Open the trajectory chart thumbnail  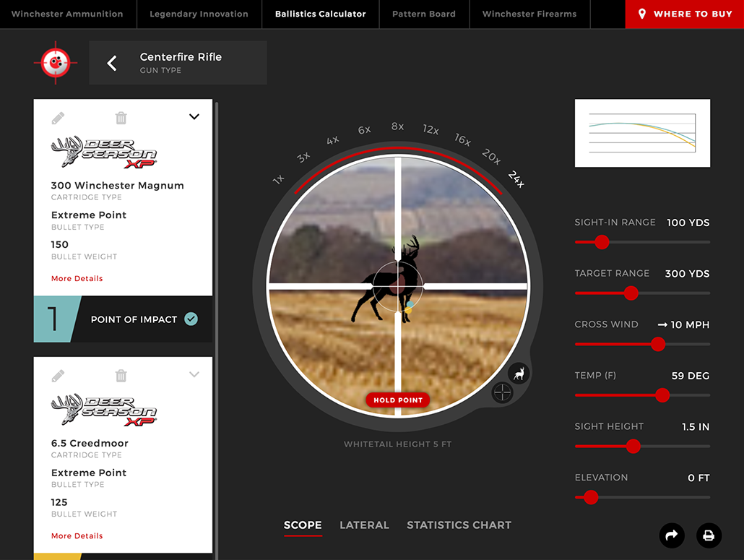pos(642,133)
